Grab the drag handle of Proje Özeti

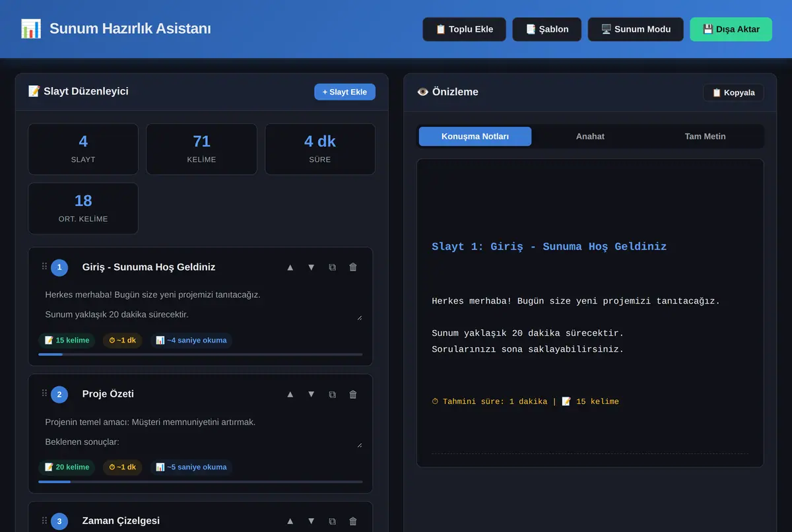point(44,393)
